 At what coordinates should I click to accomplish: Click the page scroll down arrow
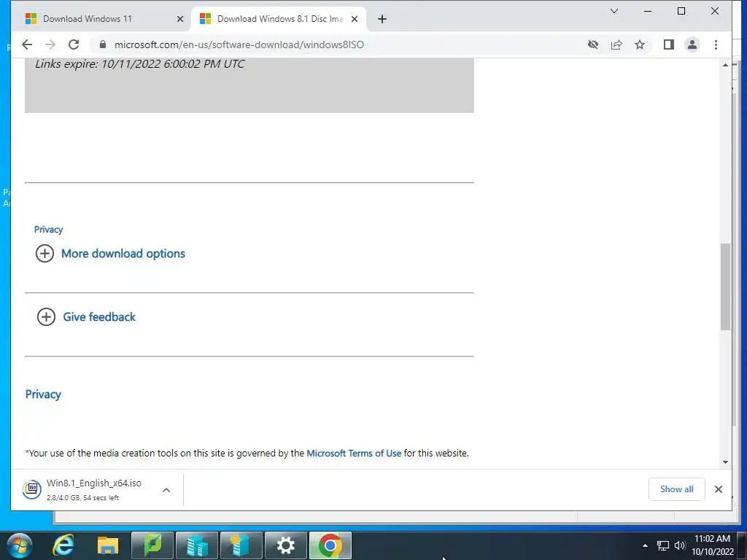pos(725,462)
